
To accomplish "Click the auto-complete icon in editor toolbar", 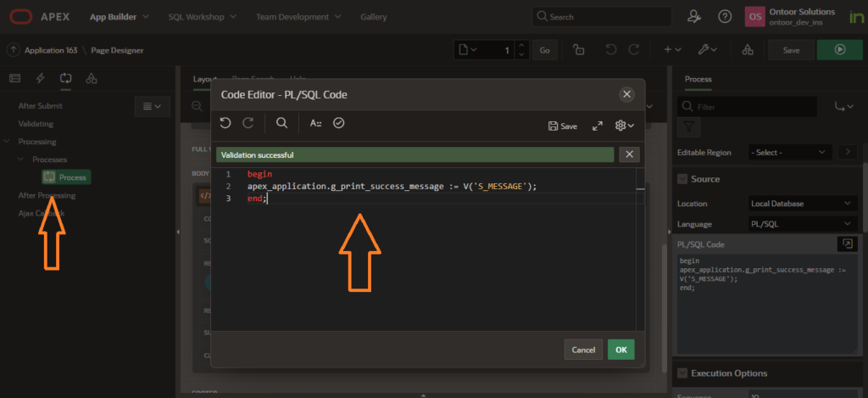I will [315, 123].
